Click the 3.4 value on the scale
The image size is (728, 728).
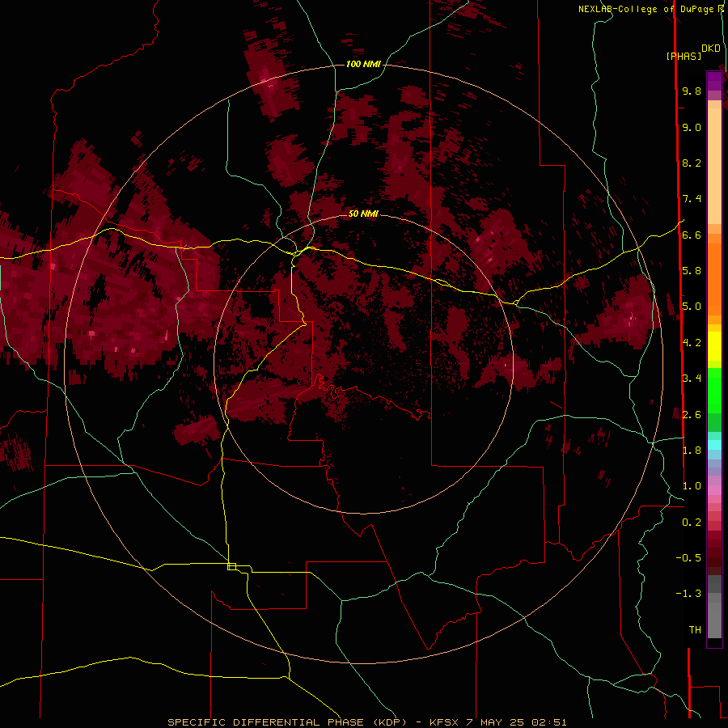point(692,378)
